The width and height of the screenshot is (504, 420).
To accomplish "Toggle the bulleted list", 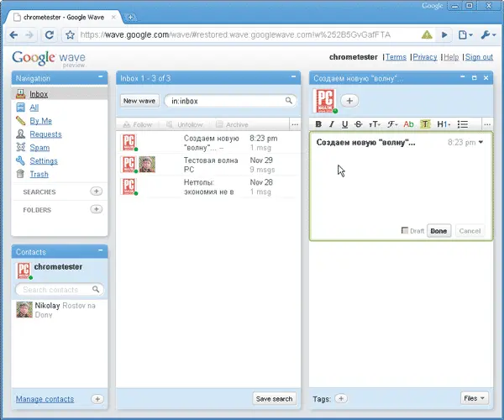I will pyautogui.click(x=463, y=124).
